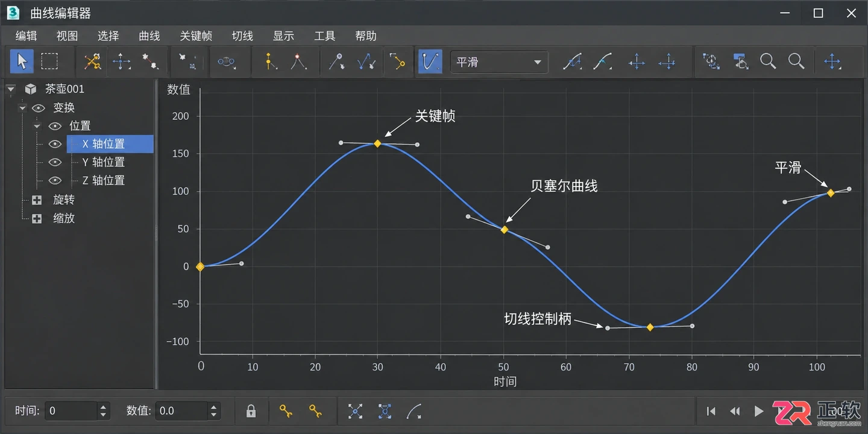The image size is (868, 434).
Task: Expand the 旋转 node plus box
Action: 37,200
